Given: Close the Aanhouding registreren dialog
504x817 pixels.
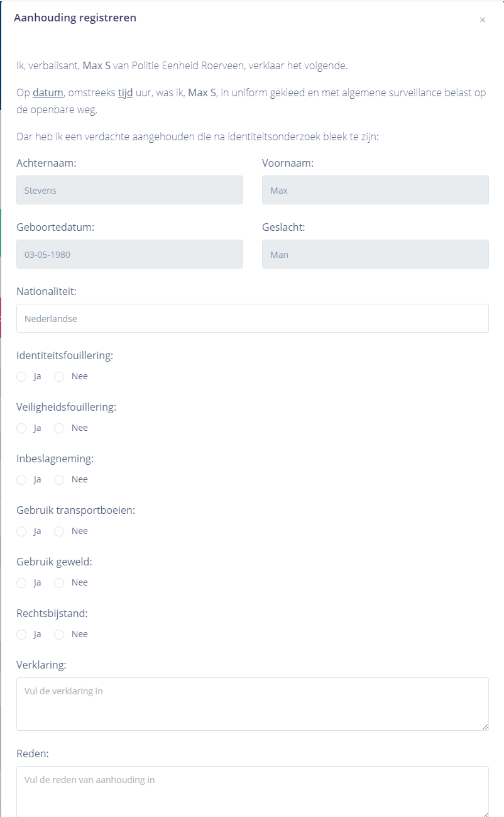Looking at the screenshot, I should (x=483, y=20).
